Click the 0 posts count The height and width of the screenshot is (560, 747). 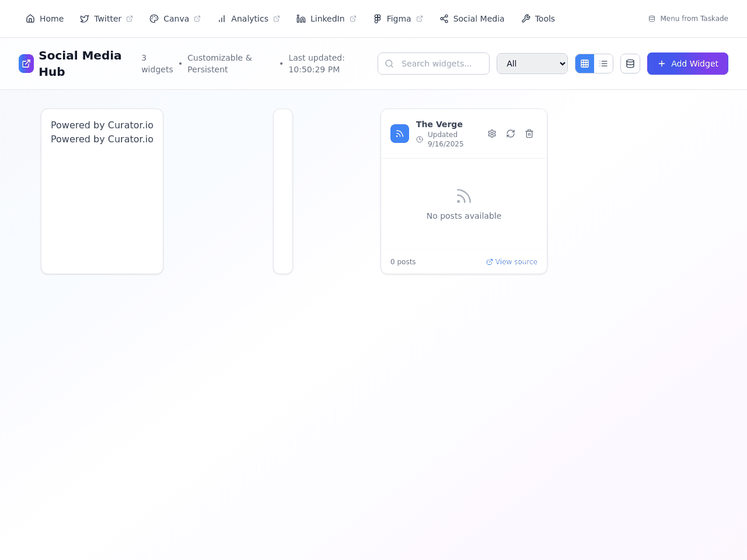(x=403, y=262)
